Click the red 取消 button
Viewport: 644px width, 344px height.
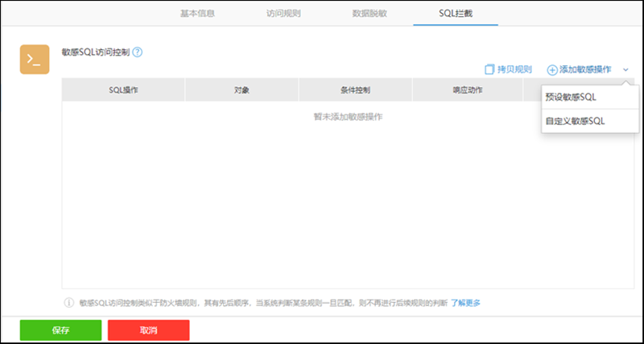(x=149, y=330)
